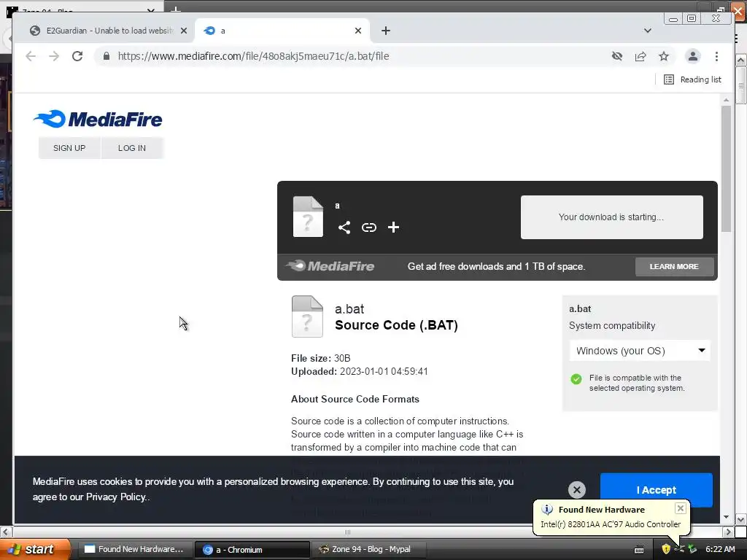Click the file thumbnail in download box
The height and width of the screenshot is (560, 747).
pos(308,216)
